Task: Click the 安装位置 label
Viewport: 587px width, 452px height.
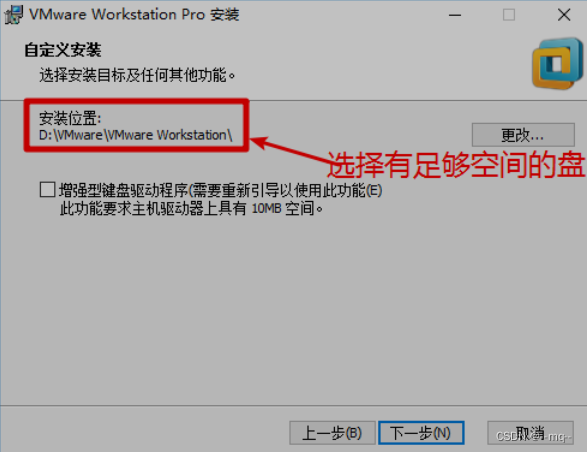Action: 70,118
